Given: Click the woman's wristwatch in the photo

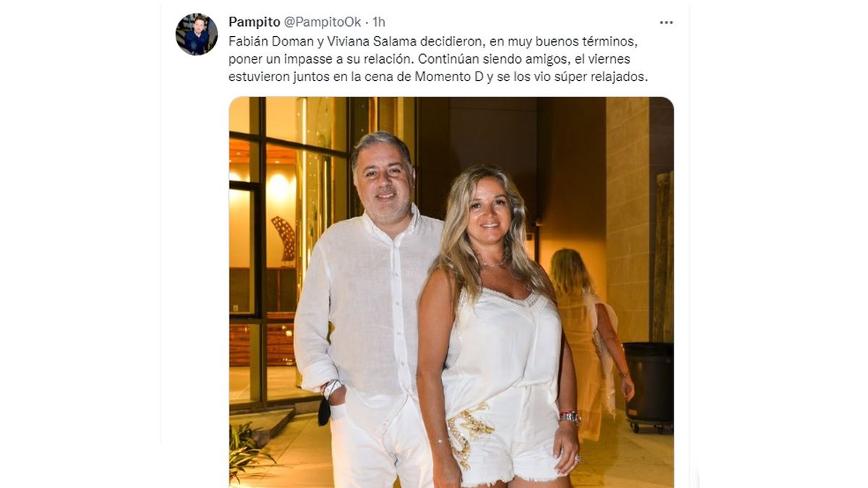Looking at the screenshot, I should 570,417.
